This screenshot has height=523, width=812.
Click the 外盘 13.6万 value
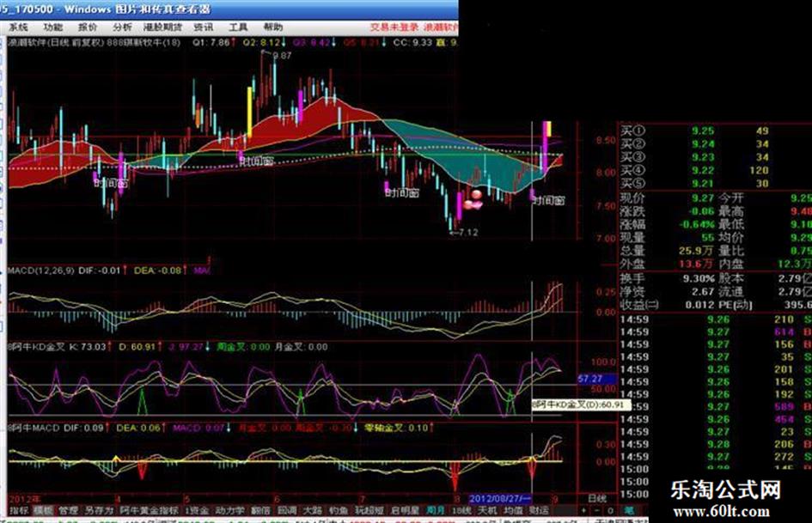(x=697, y=265)
